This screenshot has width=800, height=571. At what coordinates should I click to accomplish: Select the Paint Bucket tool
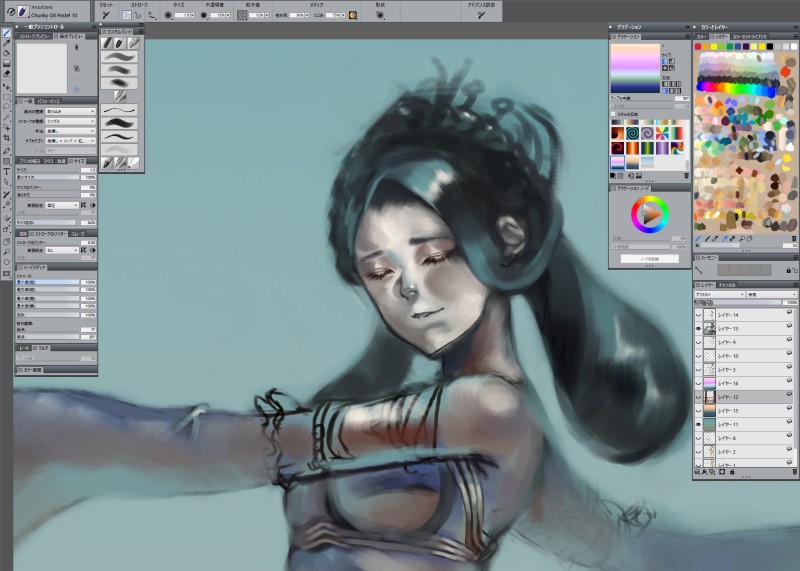point(7,53)
